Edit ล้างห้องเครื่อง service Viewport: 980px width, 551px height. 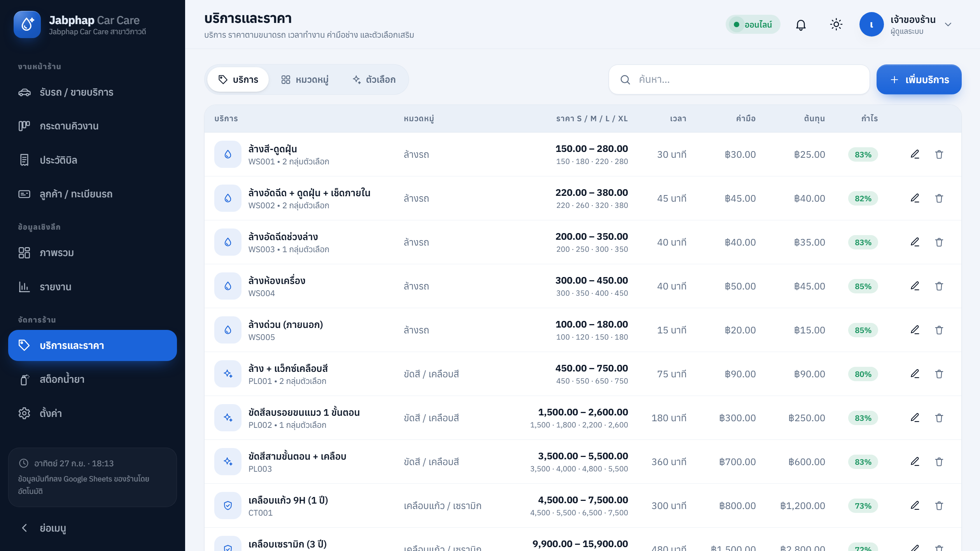click(x=915, y=286)
